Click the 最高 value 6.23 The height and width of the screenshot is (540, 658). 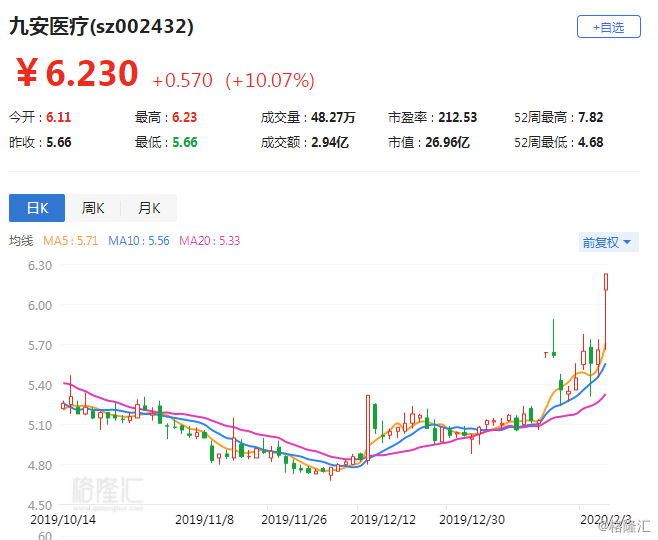pyautogui.click(x=184, y=117)
